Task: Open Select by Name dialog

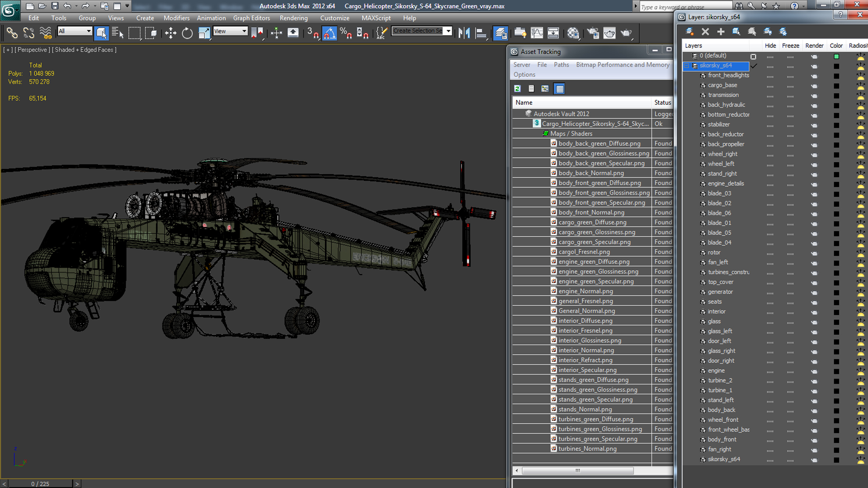Action: (118, 33)
